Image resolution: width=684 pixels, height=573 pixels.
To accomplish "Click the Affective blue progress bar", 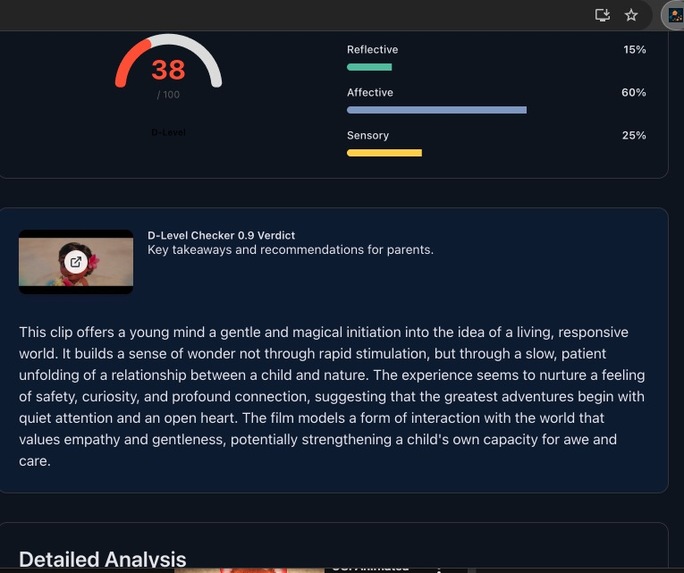I will (437, 110).
